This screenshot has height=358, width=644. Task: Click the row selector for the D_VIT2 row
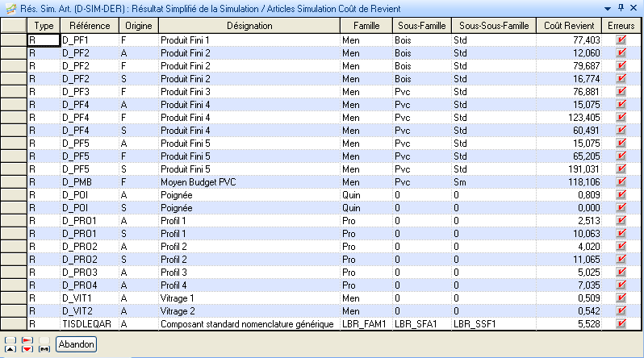click(14, 310)
